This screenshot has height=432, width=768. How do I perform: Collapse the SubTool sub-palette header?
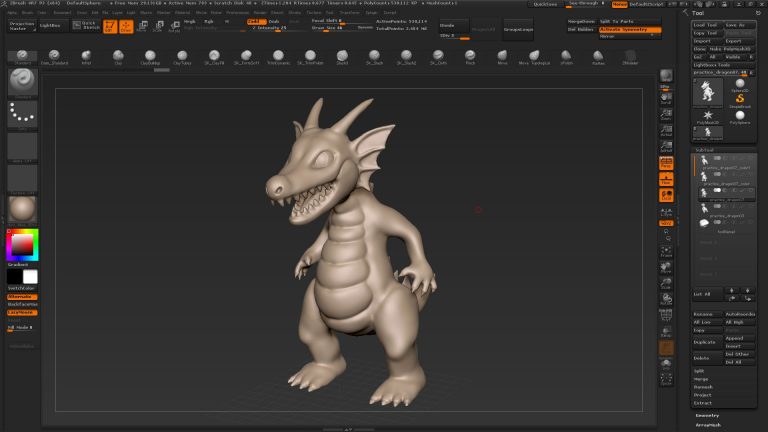tap(704, 150)
